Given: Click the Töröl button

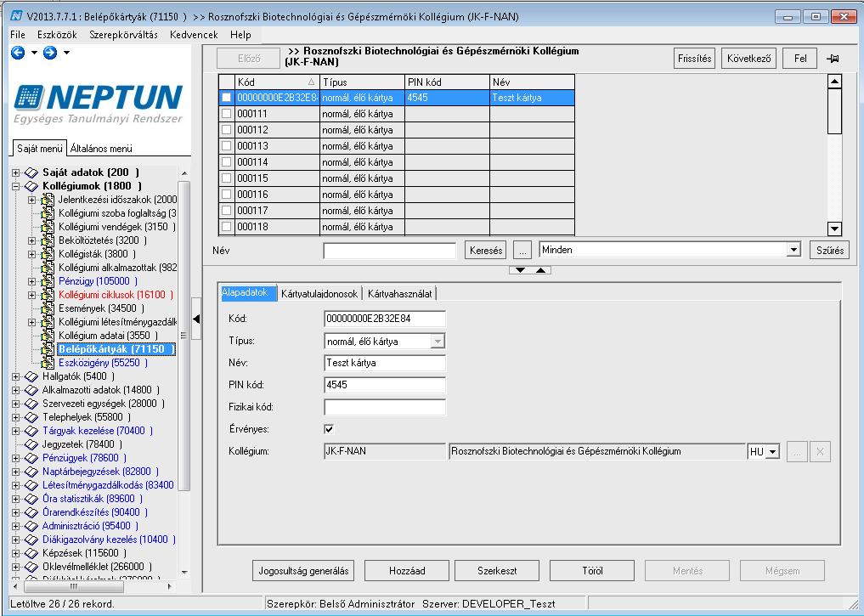Looking at the screenshot, I should (x=592, y=571).
